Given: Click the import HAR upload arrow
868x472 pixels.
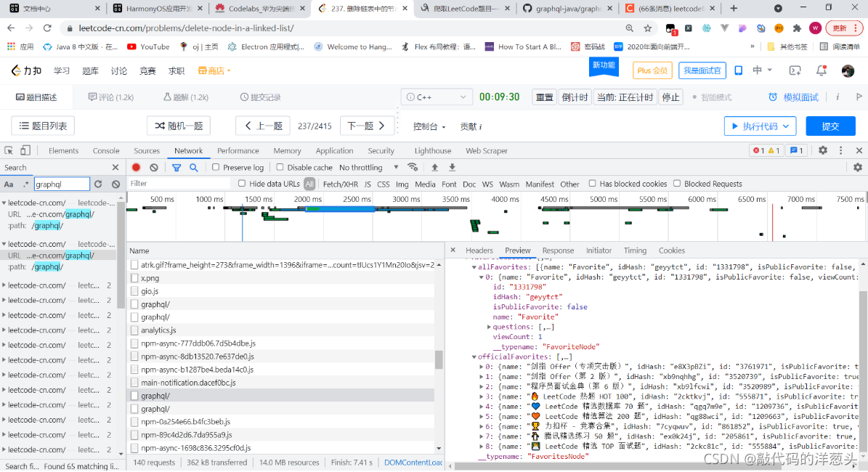Looking at the screenshot, I should (434, 167).
